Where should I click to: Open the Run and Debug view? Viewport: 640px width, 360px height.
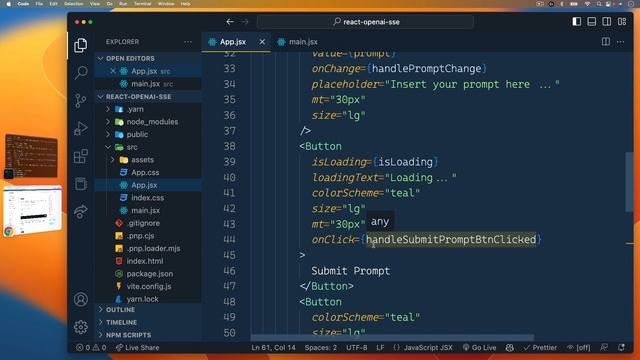(x=81, y=128)
